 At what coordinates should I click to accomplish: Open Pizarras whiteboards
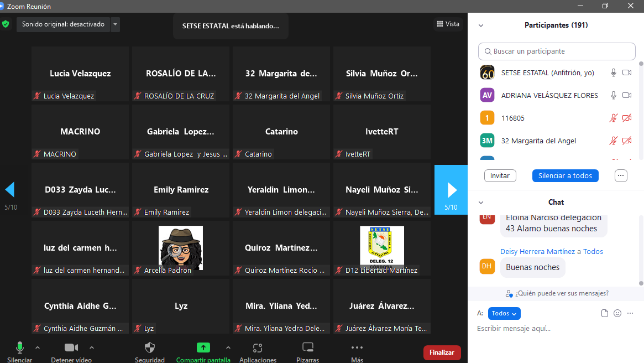[x=307, y=352]
